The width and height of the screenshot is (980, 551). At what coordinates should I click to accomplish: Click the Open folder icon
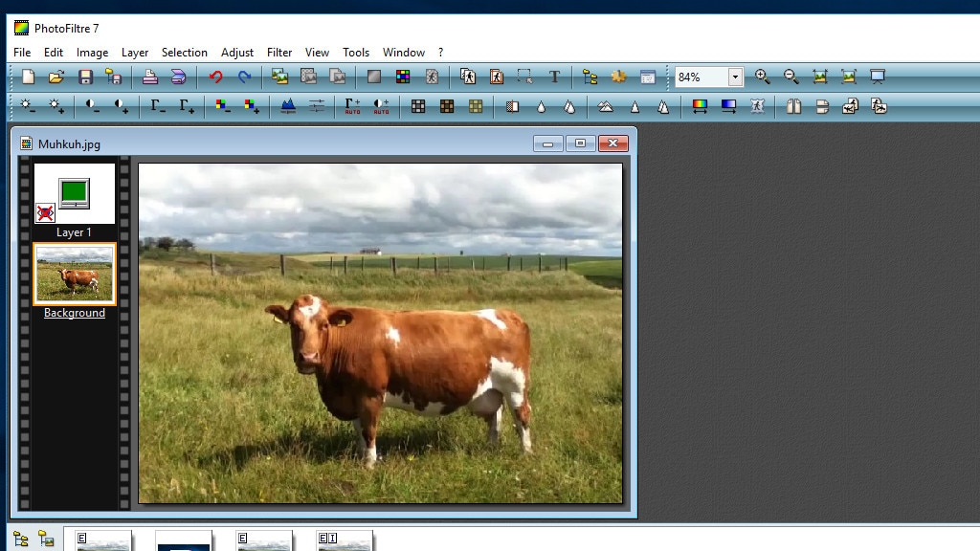[x=56, y=77]
